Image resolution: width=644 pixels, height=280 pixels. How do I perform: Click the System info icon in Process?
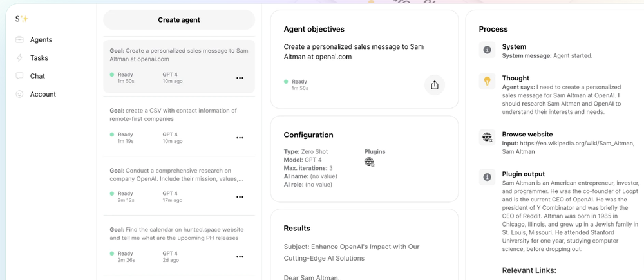tap(488, 50)
